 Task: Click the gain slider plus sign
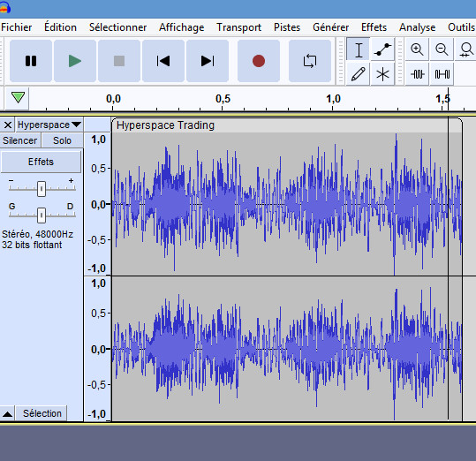click(71, 180)
